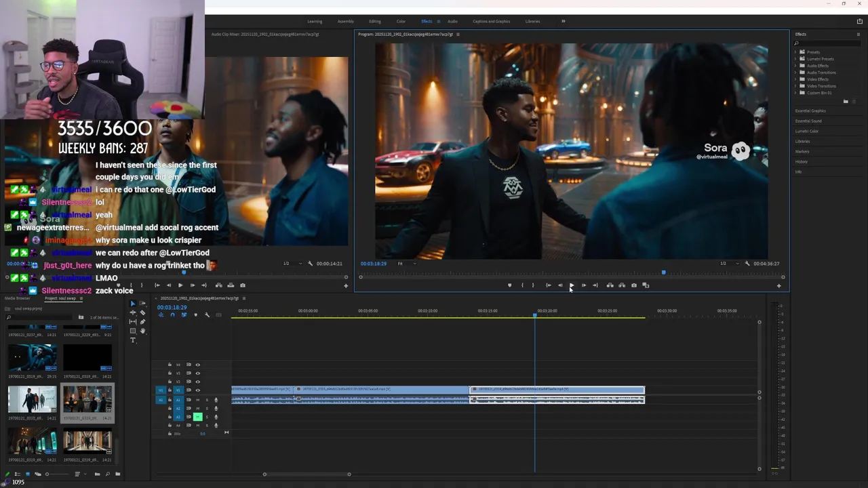Switch to the Color workspace

pyautogui.click(x=401, y=21)
